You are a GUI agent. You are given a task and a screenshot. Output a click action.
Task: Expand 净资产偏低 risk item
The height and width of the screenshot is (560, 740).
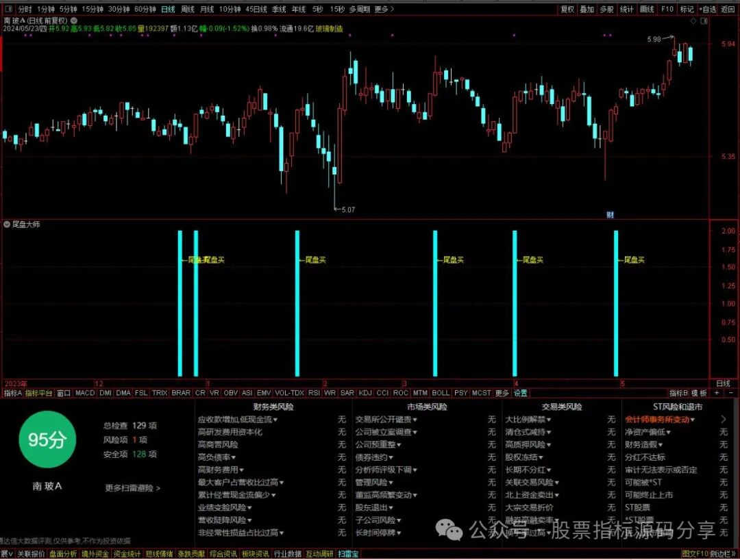coord(648,432)
